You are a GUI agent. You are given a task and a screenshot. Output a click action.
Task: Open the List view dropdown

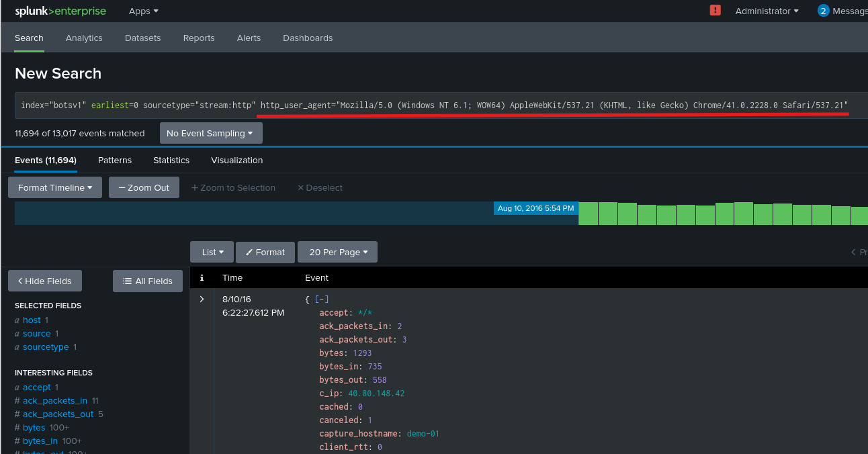[x=212, y=252]
